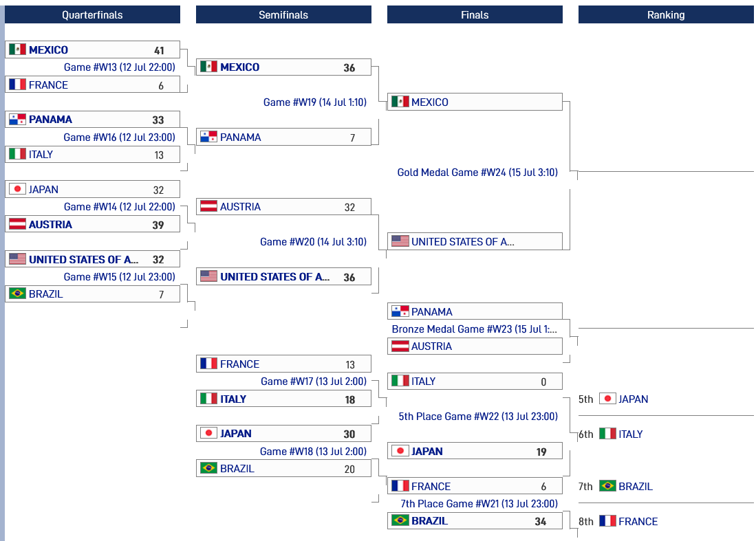Click the USA flag in the Gold Medal Game
Viewport: 756px width, 541px height.
[x=400, y=241]
